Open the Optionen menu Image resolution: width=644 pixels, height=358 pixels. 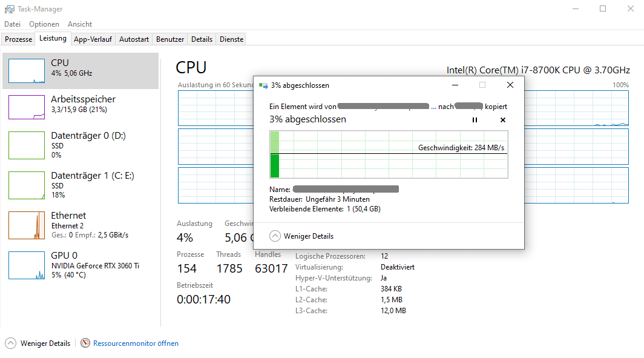[44, 24]
